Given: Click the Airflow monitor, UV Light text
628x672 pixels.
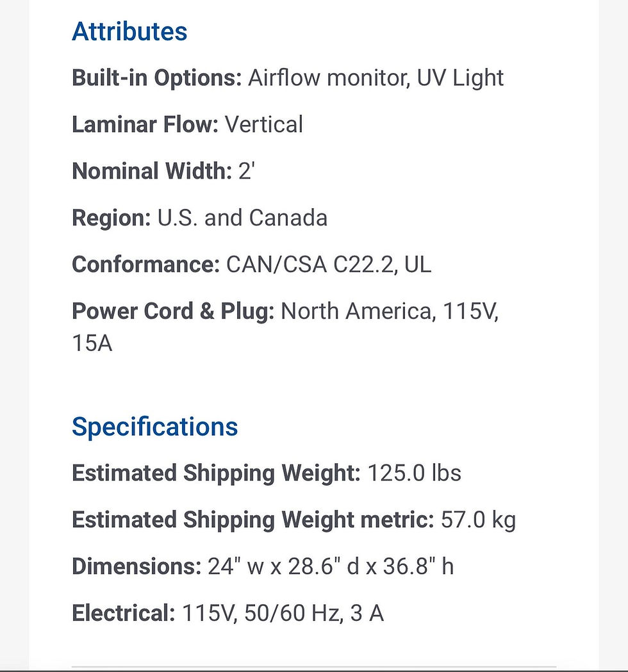Looking at the screenshot, I should pos(376,78).
